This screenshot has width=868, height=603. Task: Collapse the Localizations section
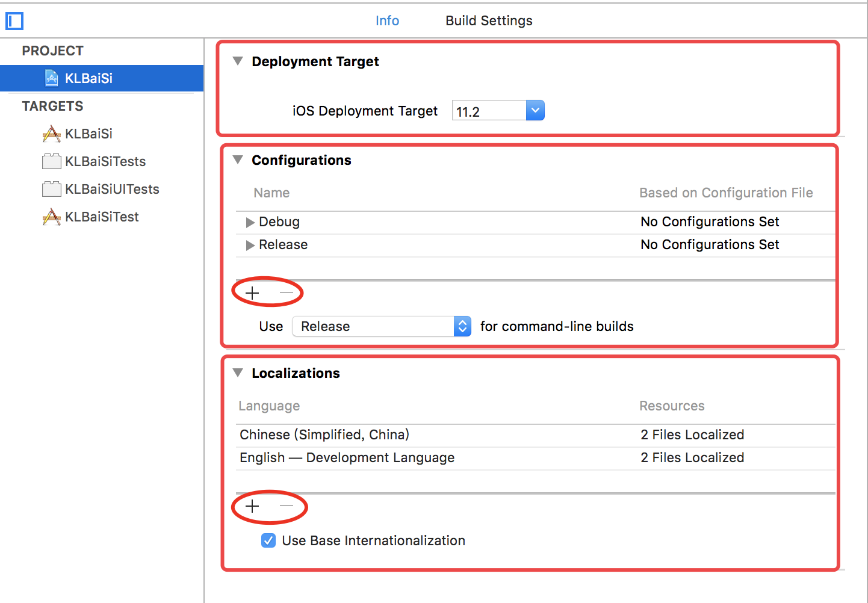[238, 373]
